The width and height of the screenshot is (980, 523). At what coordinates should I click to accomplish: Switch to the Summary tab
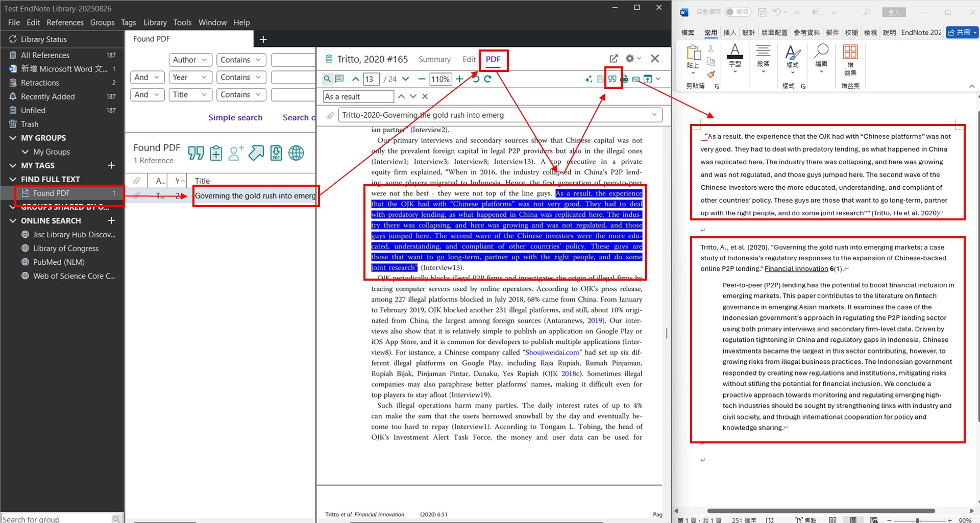434,59
